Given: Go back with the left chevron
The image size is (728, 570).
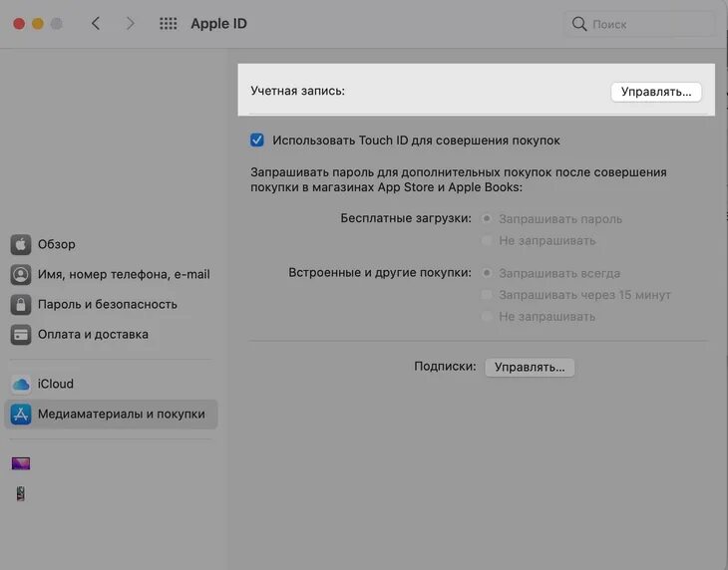Looking at the screenshot, I should [96, 24].
